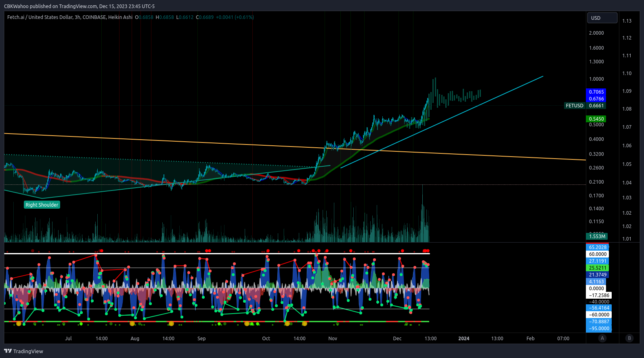
Task: Click the 1.3000 price axis tick
Action: click(596, 62)
